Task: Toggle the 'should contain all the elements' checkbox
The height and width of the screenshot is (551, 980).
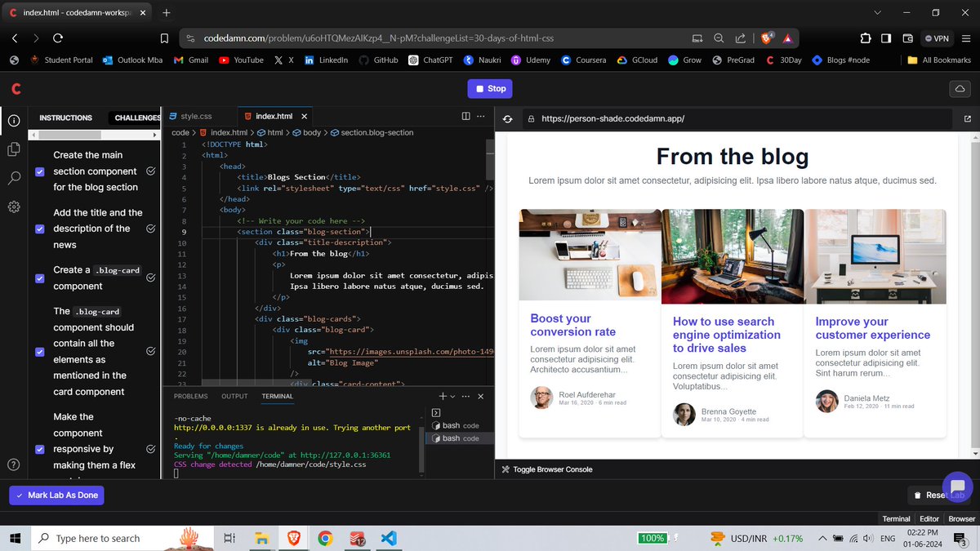Action: click(x=40, y=351)
